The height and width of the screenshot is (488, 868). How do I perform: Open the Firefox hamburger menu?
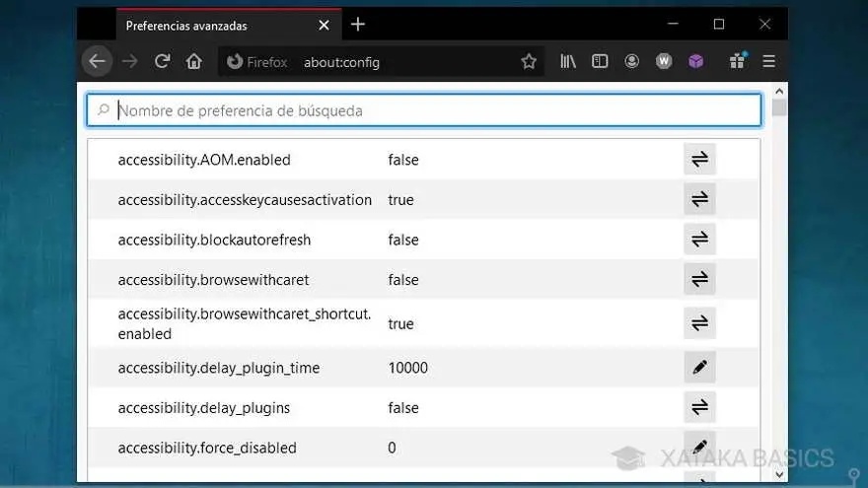coord(769,61)
